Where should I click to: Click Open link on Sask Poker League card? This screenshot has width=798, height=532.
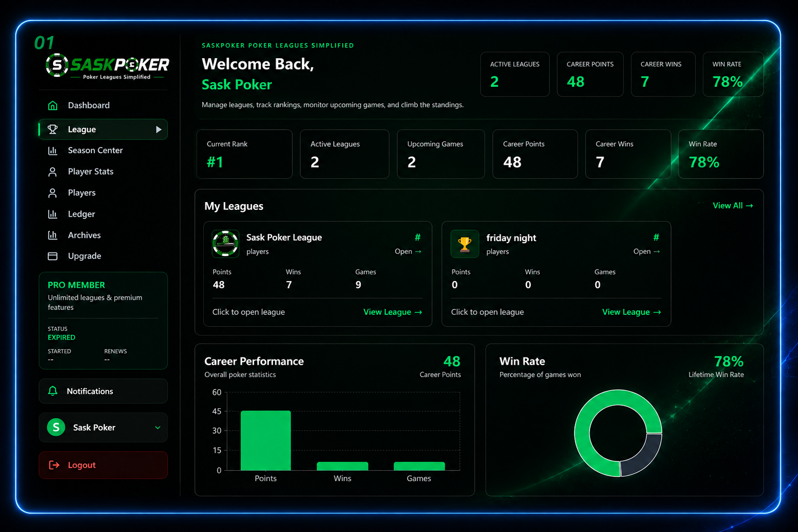(x=408, y=251)
